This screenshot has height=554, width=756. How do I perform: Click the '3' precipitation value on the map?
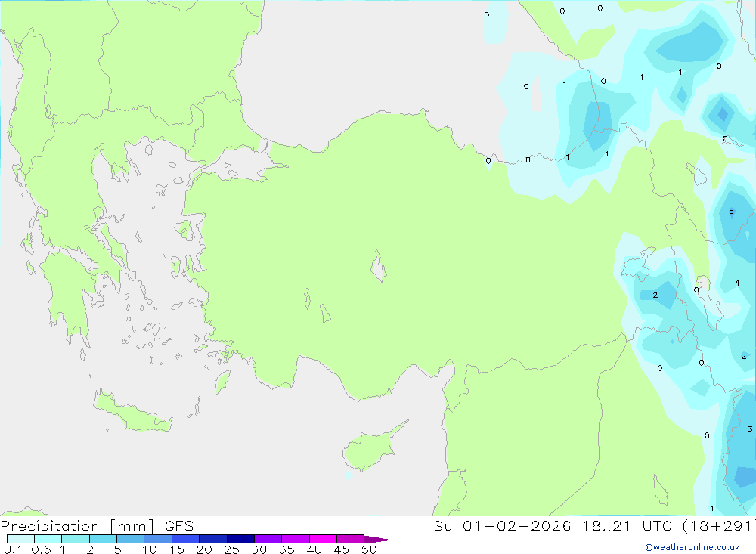click(750, 429)
